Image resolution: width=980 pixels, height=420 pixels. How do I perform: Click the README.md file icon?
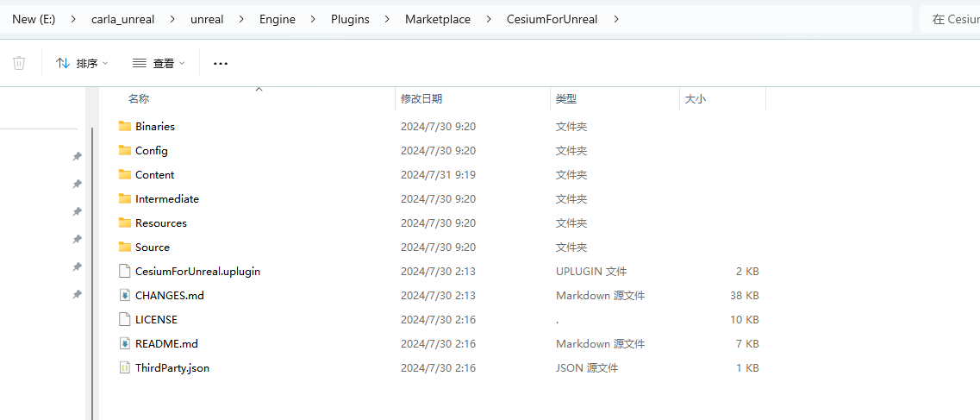(x=125, y=343)
